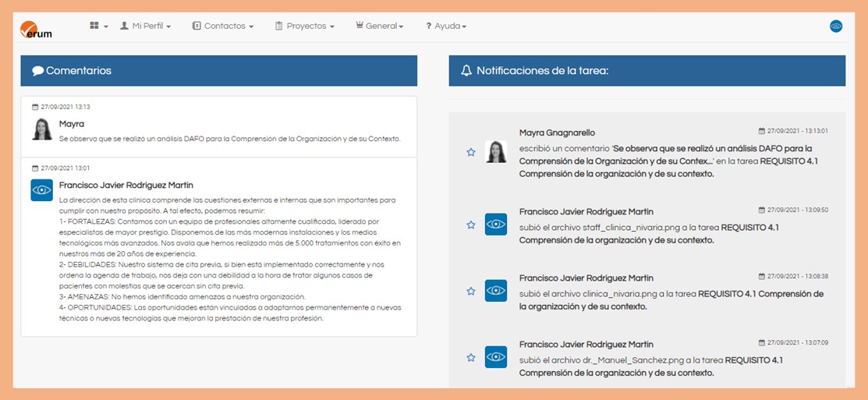Click the speech bubble icon beside Comentarios

37,70
